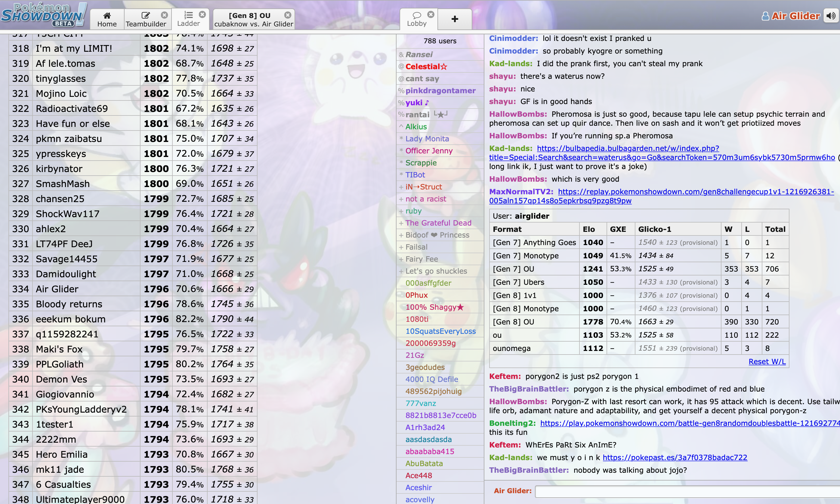Click ladder player I'm at my LIMIT!
Screen dimensions: 840x504
pos(74,49)
